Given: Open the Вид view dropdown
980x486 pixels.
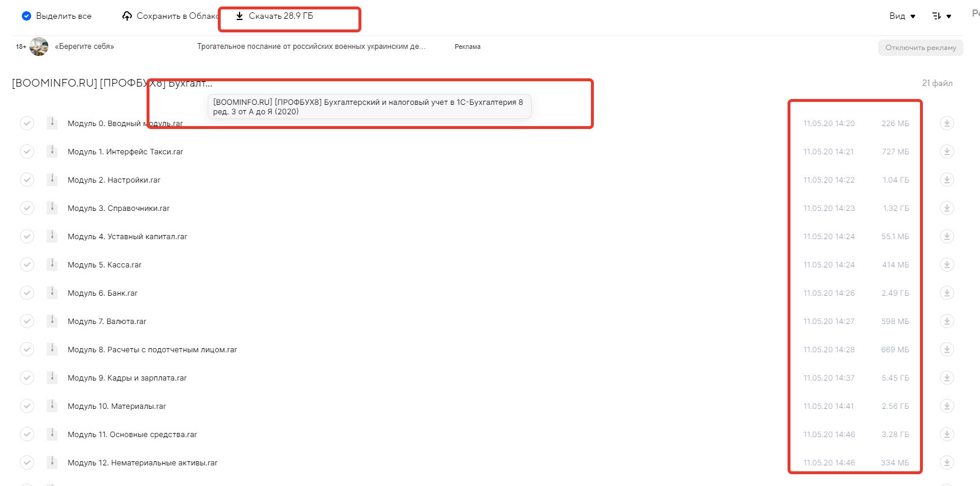Looking at the screenshot, I should point(902,16).
